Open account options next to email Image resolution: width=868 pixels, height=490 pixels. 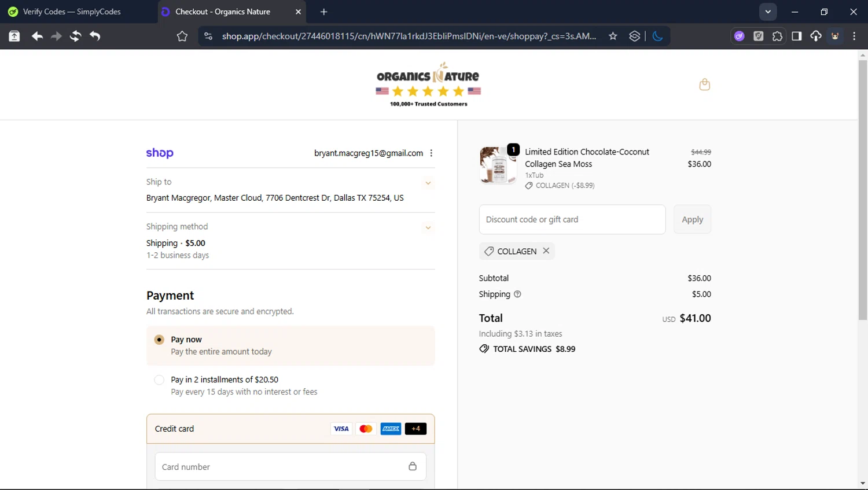point(431,153)
